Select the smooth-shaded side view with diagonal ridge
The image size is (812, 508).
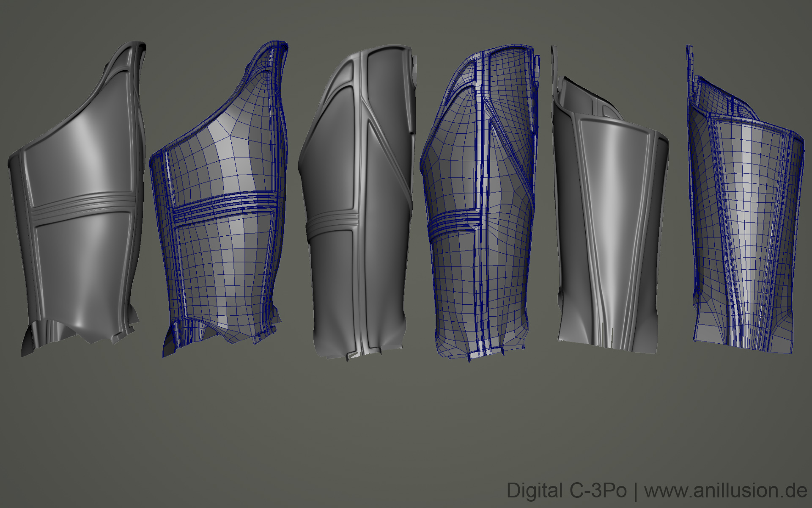[357, 203]
